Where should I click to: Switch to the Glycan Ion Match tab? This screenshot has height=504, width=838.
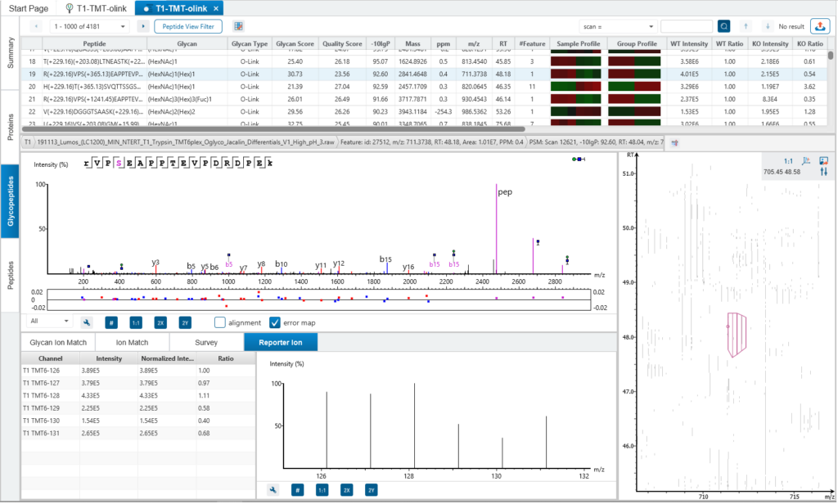[x=57, y=342]
